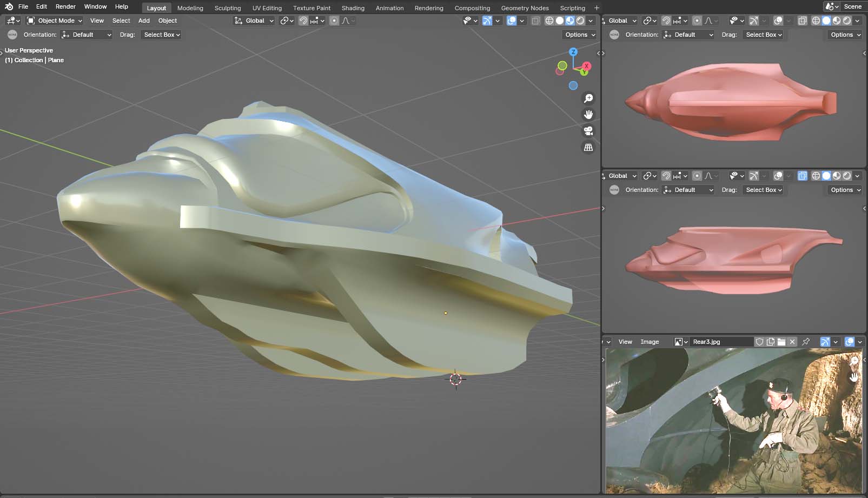Toggle X-ray in the middle-right viewport

[x=802, y=176]
